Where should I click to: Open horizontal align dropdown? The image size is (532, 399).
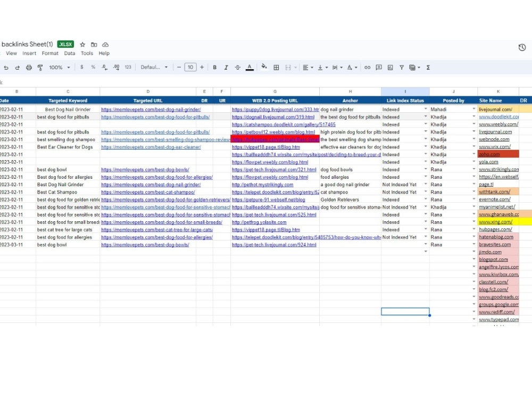click(x=307, y=68)
